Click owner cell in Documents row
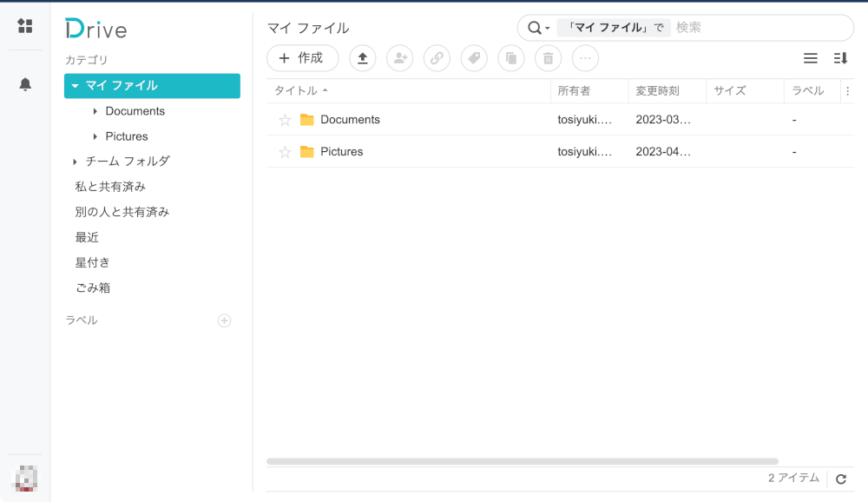Screen dimensions: 868x502 click(584, 120)
